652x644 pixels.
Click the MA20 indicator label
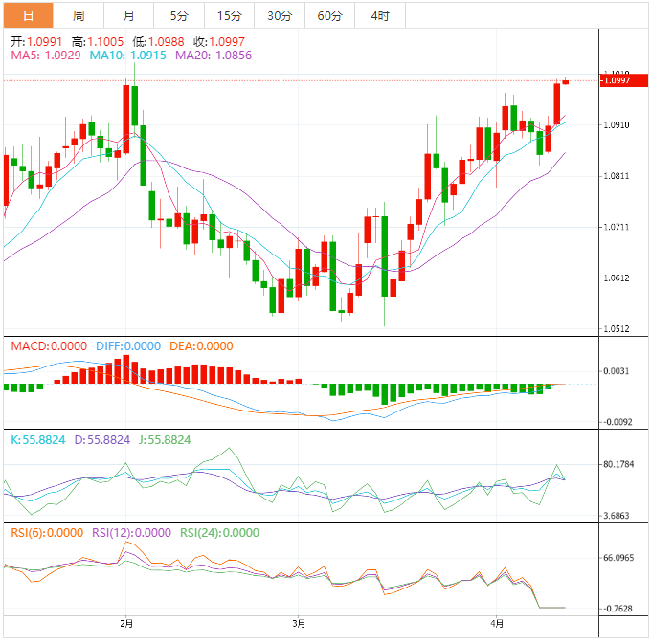point(214,56)
